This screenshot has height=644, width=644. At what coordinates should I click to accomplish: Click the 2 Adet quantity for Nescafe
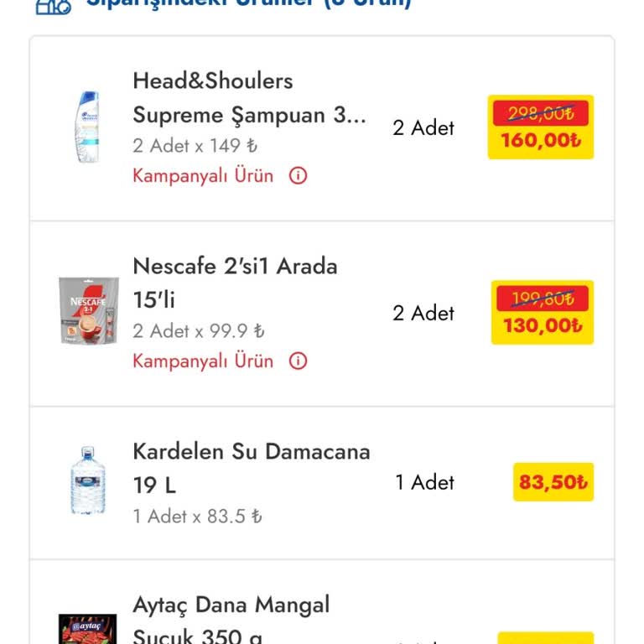pyautogui.click(x=423, y=314)
